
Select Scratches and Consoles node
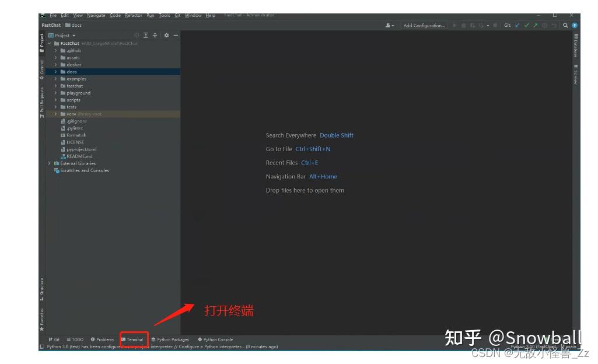click(x=82, y=170)
